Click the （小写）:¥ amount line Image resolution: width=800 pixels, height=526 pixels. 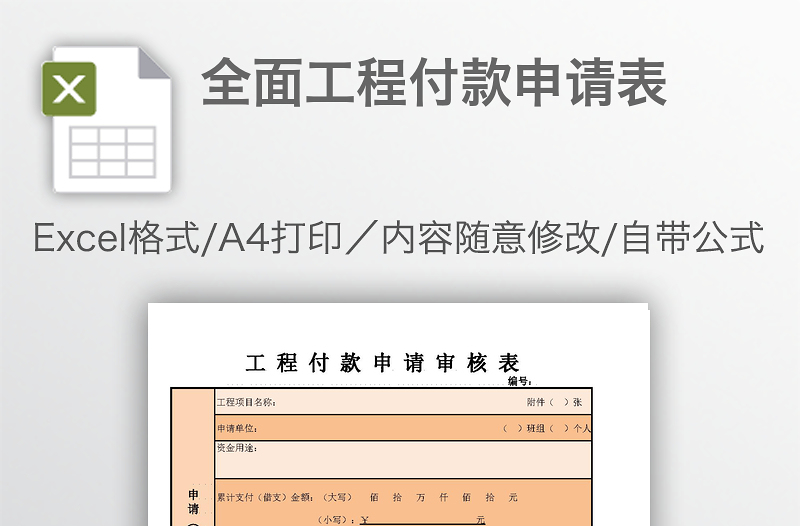[x=401, y=520]
